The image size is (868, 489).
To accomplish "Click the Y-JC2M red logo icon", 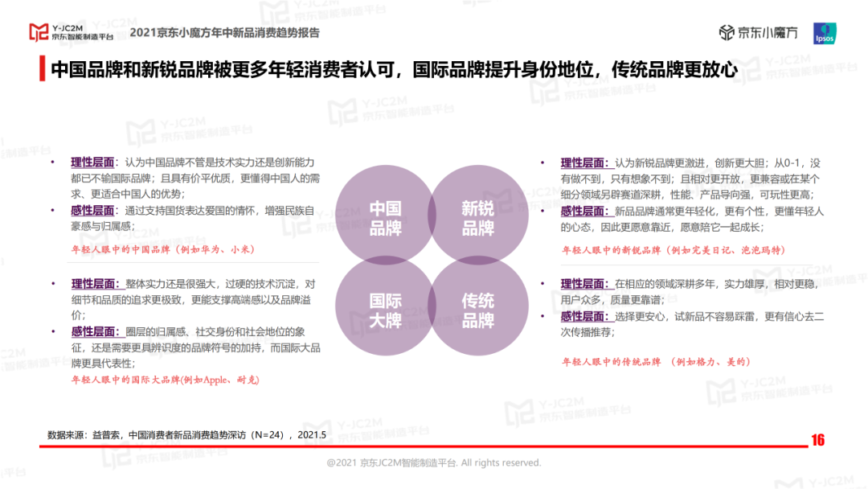I will [x=39, y=33].
